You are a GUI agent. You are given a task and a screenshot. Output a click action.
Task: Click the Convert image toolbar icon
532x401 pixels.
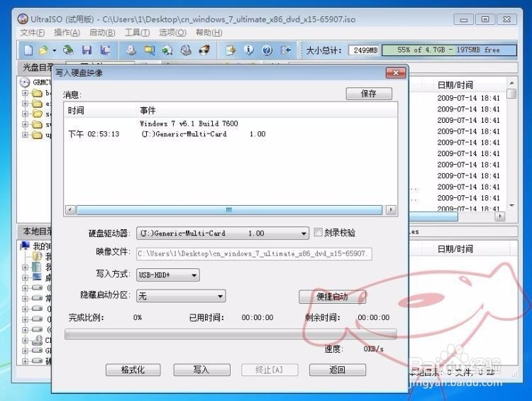167,50
